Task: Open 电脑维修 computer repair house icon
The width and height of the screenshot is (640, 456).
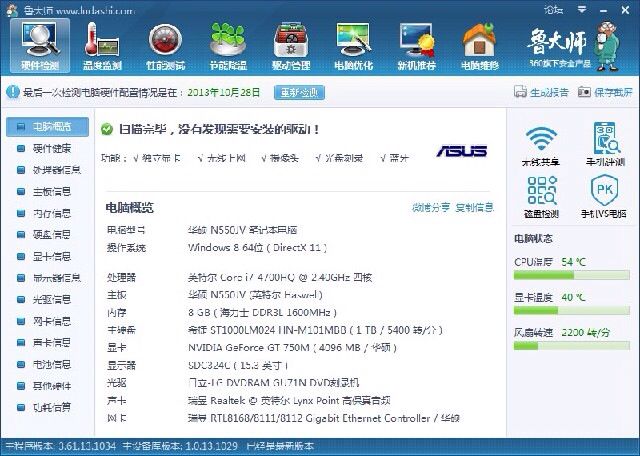Action: [480, 46]
